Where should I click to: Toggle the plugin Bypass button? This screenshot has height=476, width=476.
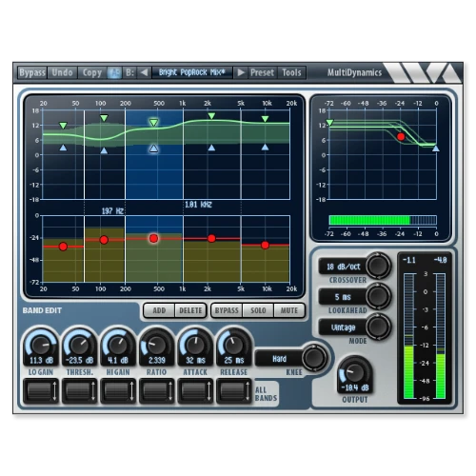(x=32, y=72)
